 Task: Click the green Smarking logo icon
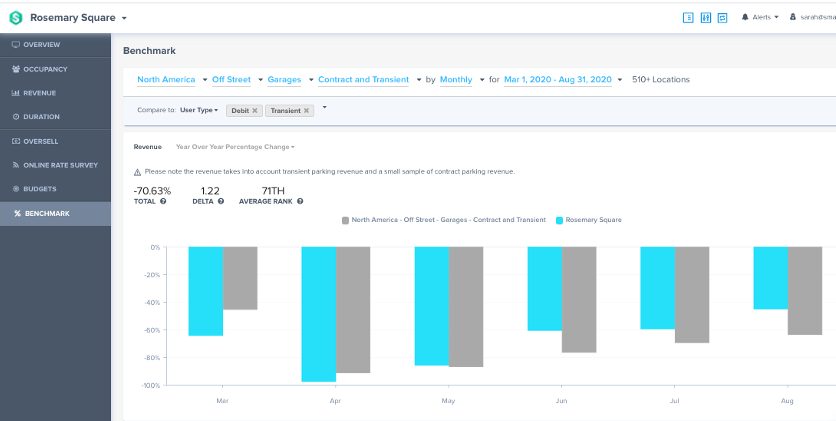[x=15, y=17]
